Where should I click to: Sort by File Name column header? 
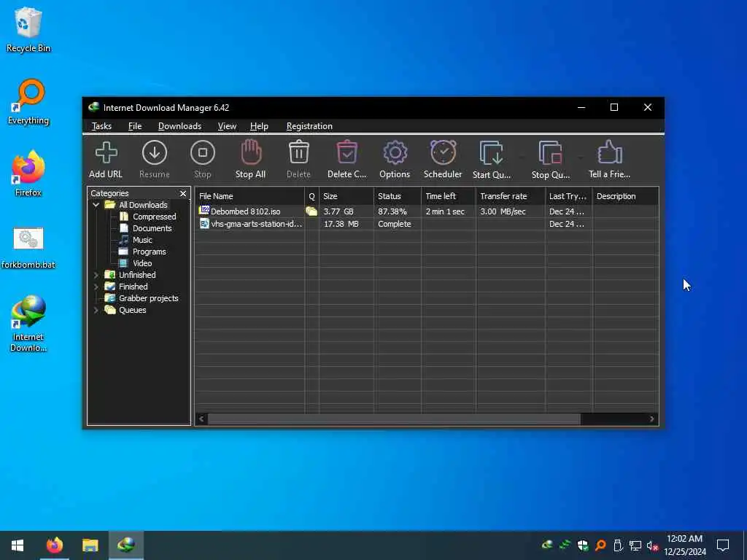(250, 196)
